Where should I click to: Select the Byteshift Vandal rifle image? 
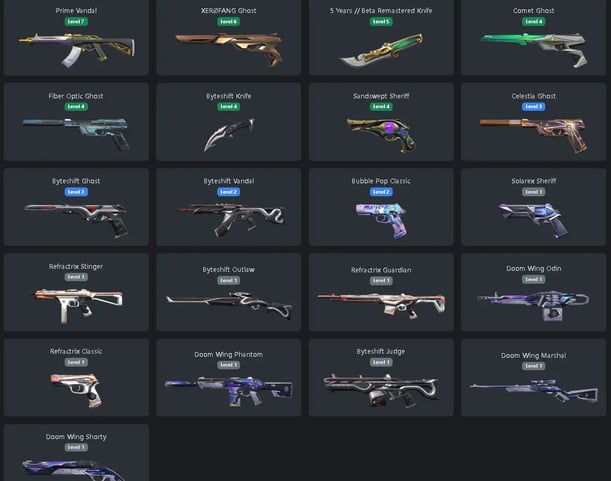pyautogui.click(x=231, y=220)
